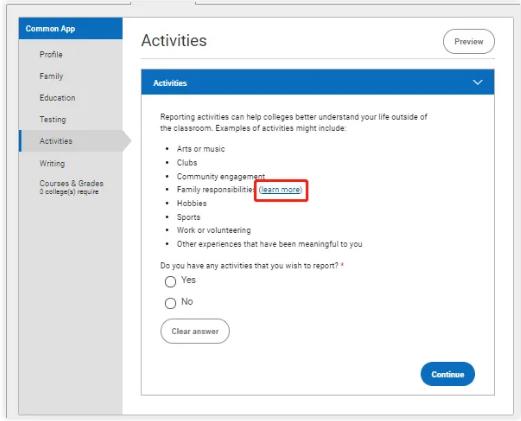Screen dimensions: 521x421
Task: Click the 'Work or volunteering' bullet text
Action: click(x=214, y=230)
